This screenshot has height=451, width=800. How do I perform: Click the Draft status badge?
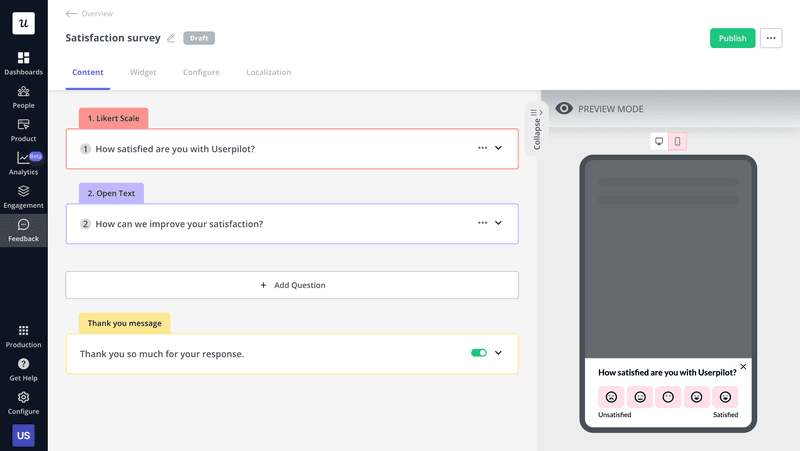[x=199, y=38]
